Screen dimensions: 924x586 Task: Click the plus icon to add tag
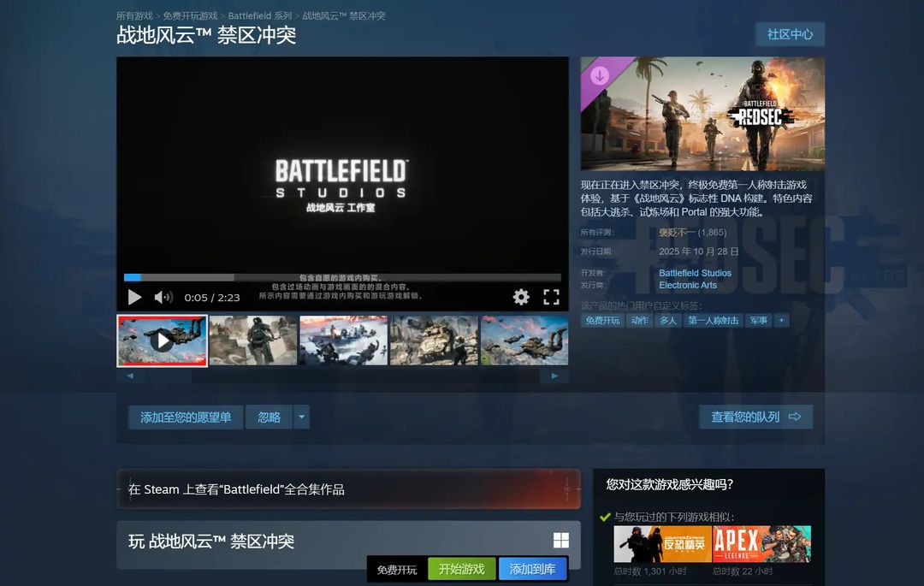click(780, 320)
